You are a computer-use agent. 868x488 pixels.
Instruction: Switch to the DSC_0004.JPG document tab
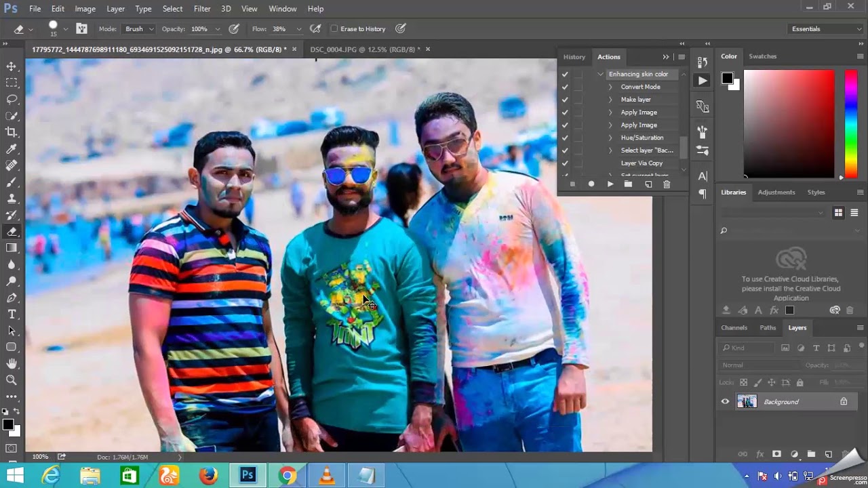365,49
